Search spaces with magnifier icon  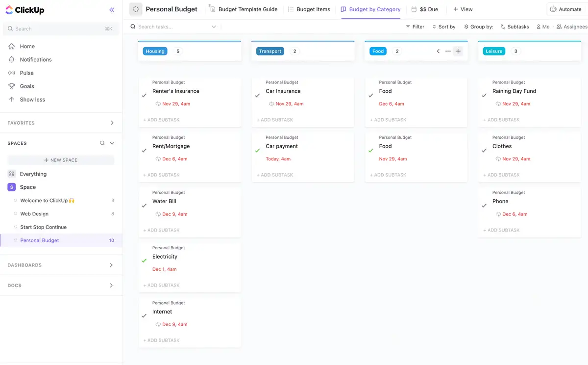(x=102, y=143)
